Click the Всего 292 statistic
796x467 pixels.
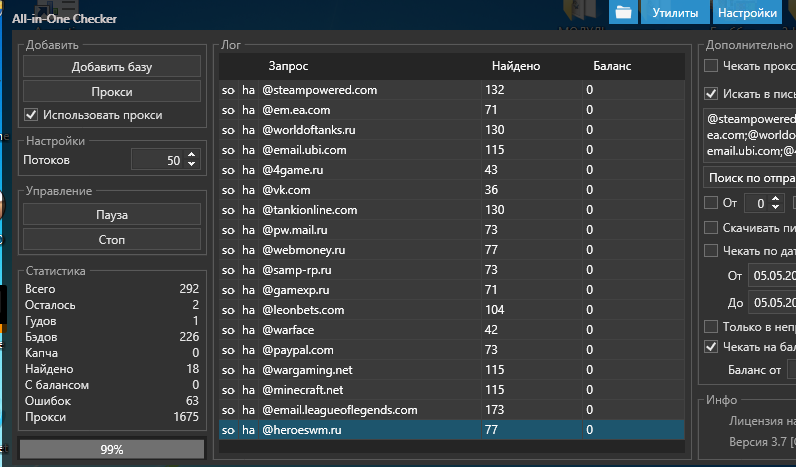[x=112, y=289]
